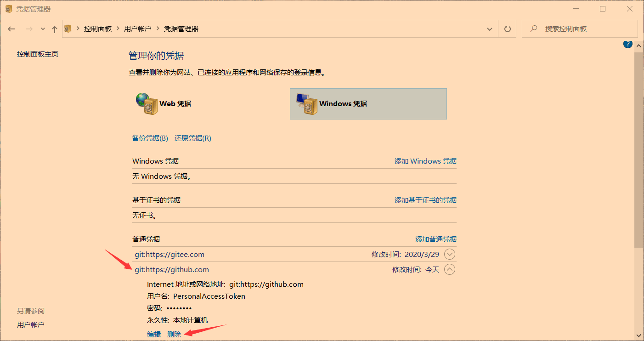The image size is (644, 341).
Task: Select the git:https://gitee.com credential entry
Action: (169, 254)
